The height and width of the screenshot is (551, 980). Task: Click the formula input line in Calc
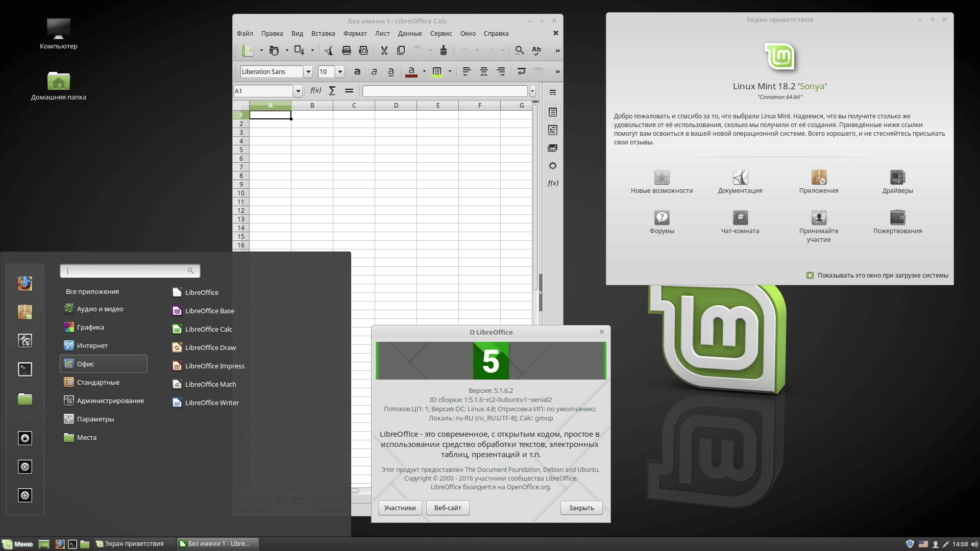click(445, 91)
